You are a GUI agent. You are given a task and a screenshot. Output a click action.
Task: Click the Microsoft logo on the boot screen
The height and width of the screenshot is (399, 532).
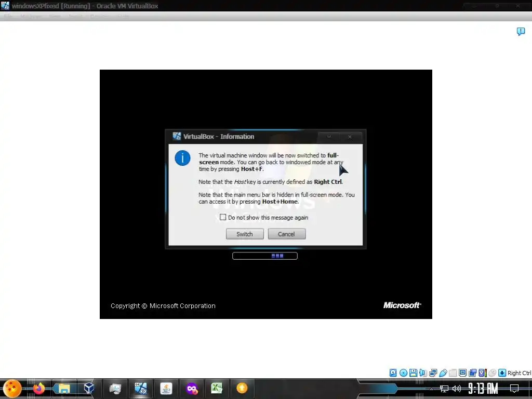pyautogui.click(x=403, y=305)
